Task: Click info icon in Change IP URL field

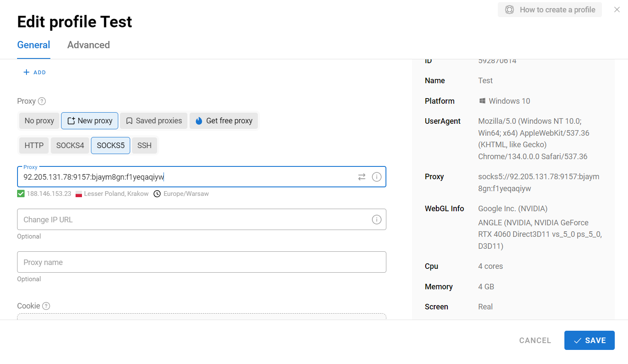Action: tap(377, 219)
